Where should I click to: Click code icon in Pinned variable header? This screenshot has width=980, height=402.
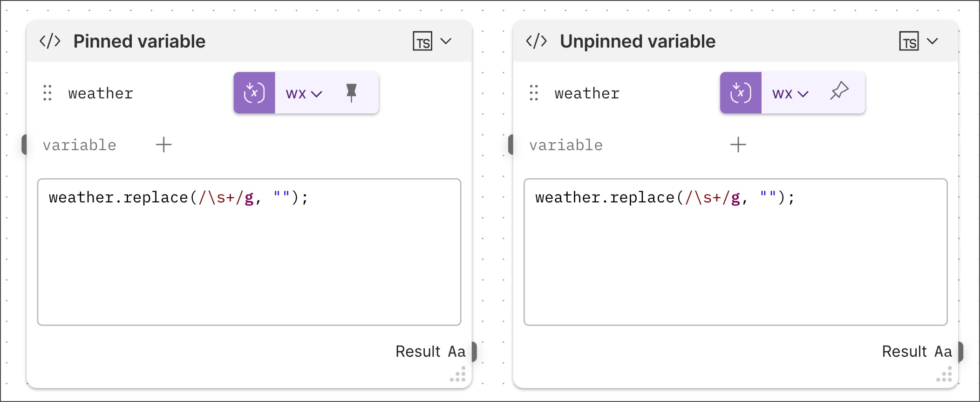pyautogui.click(x=50, y=41)
